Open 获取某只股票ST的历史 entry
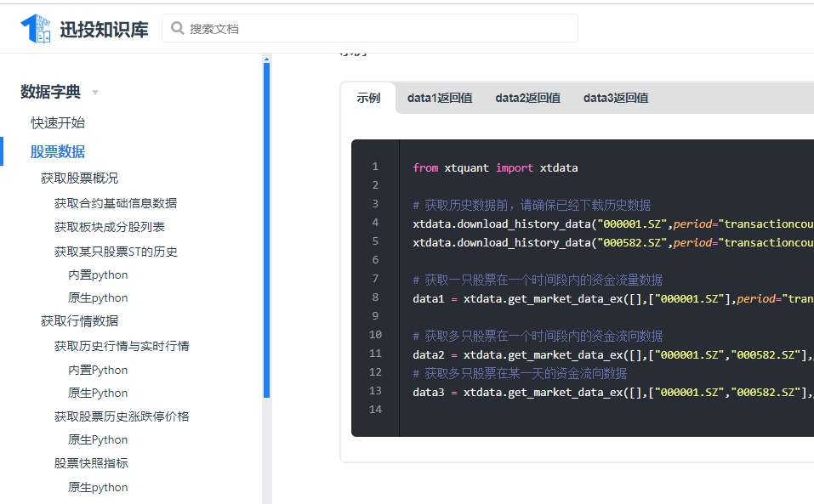Screen dimensions: 814x504 point(116,252)
